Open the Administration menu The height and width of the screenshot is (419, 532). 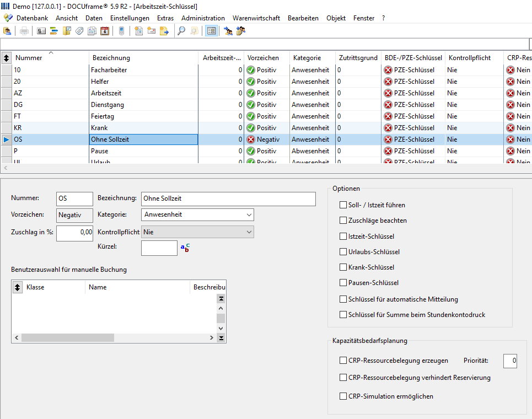[x=203, y=18]
